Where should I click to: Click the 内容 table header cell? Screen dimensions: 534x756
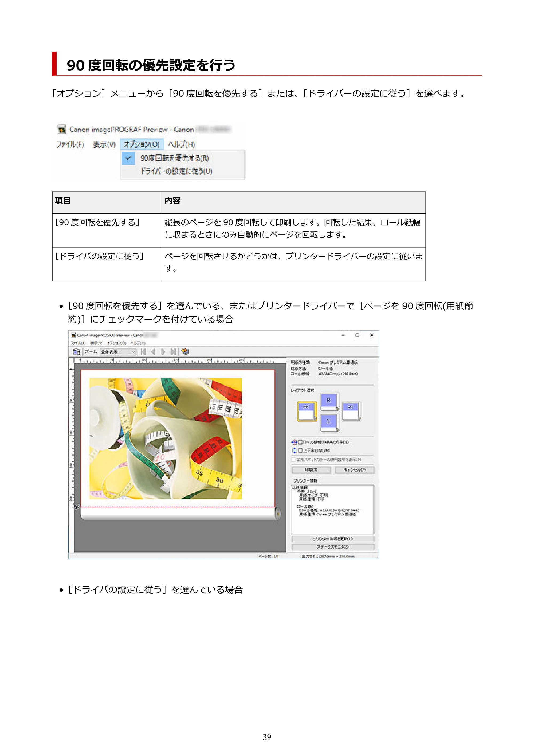pos(294,203)
